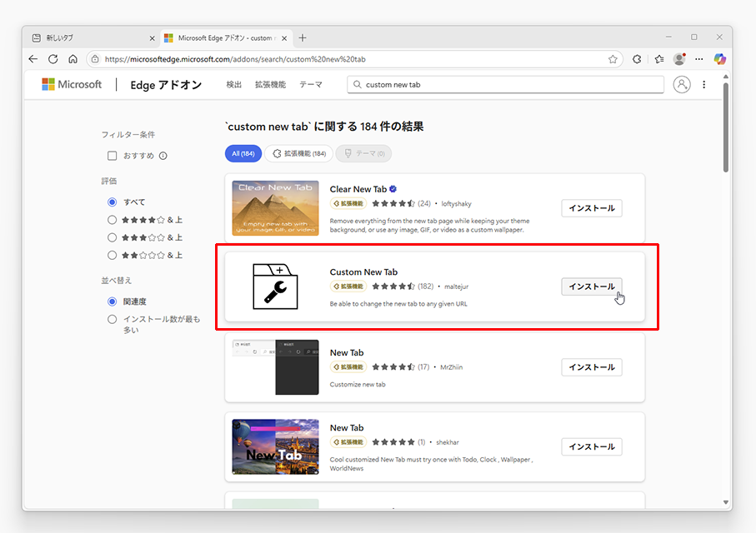Image resolution: width=756 pixels, height=533 pixels.
Task: Select the two stars & 上 rating filter
Action: pos(112,256)
